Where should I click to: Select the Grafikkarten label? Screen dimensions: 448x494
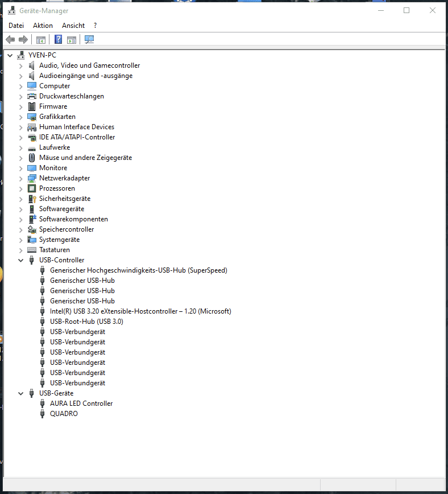57,117
